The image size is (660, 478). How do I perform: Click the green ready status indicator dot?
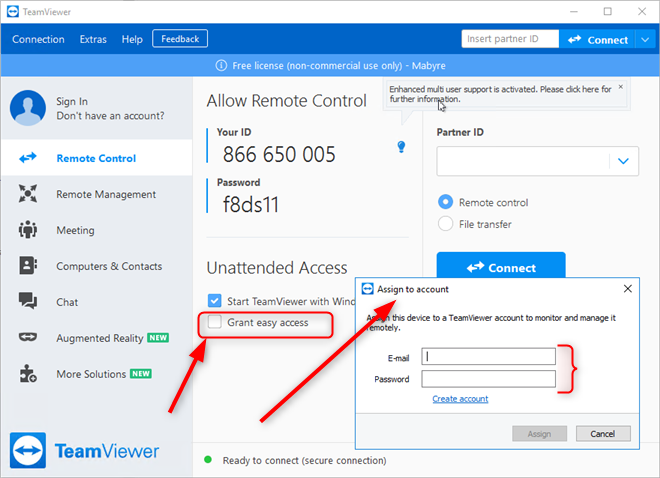(x=208, y=459)
